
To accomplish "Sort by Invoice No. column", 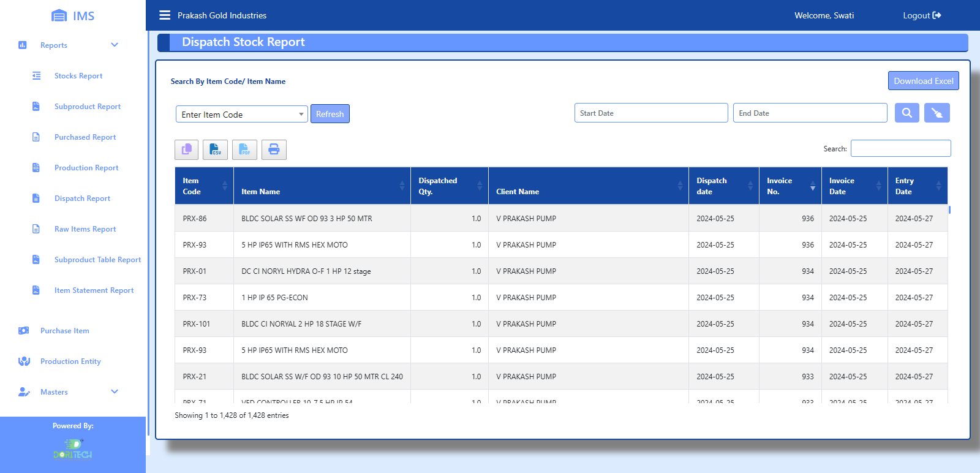I will (790, 186).
